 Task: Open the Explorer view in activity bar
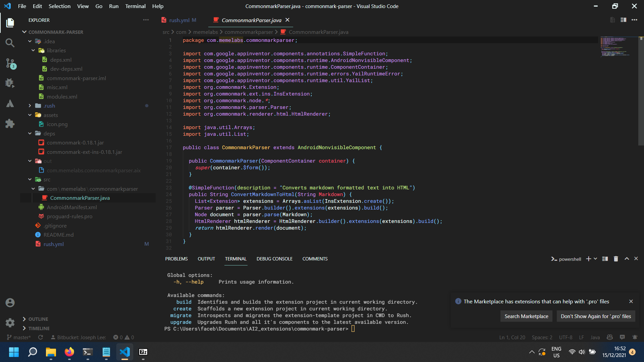(10, 23)
